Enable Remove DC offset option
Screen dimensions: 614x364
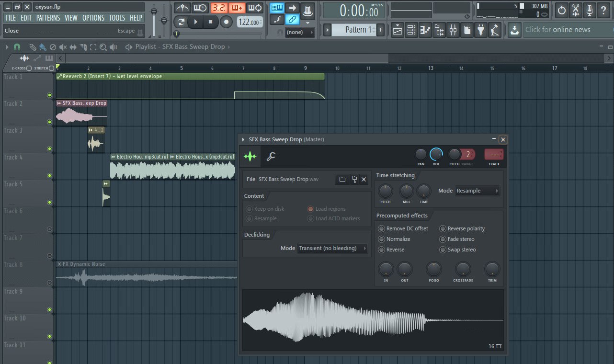382,228
